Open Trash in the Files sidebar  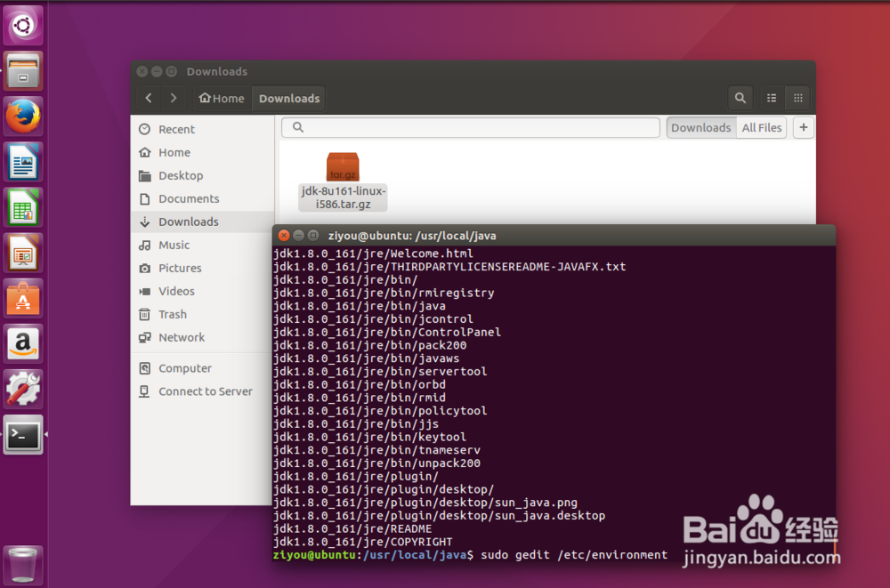pos(203,314)
